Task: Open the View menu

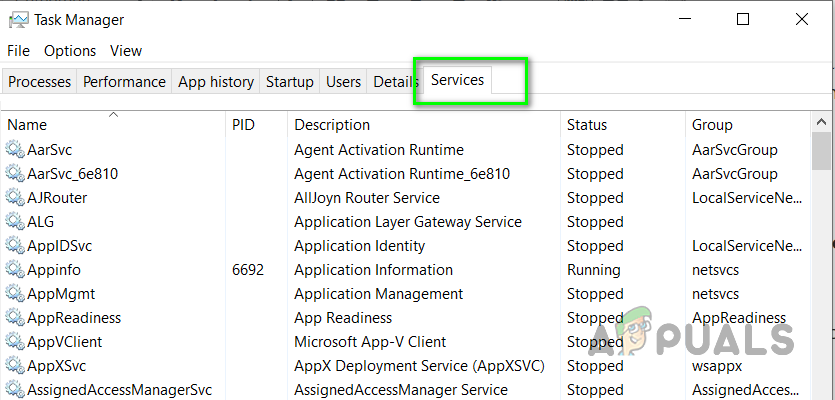Action: pyautogui.click(x=126, y=51)
